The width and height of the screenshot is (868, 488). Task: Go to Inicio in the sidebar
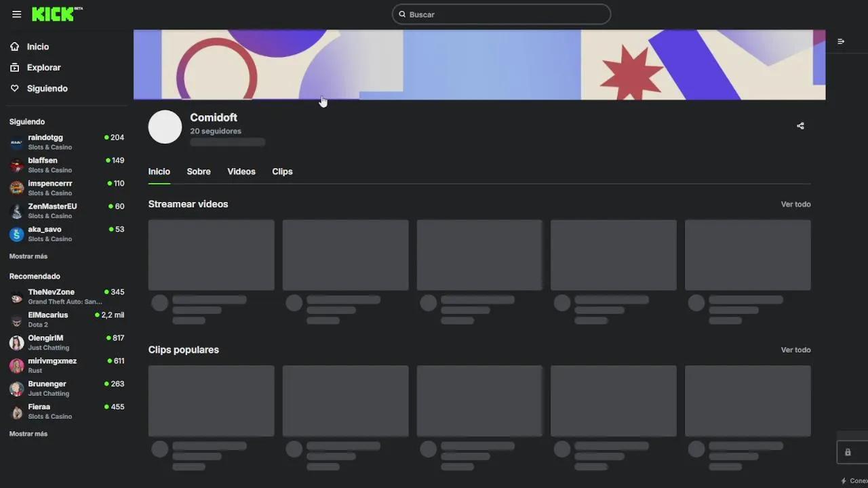pos(38,47)
